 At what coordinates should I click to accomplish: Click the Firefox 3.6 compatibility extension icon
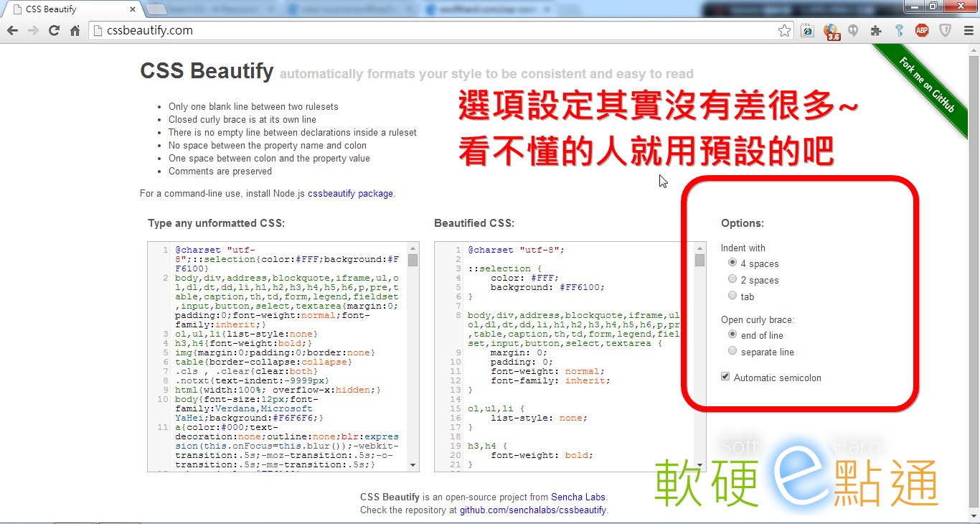(831, 30)
